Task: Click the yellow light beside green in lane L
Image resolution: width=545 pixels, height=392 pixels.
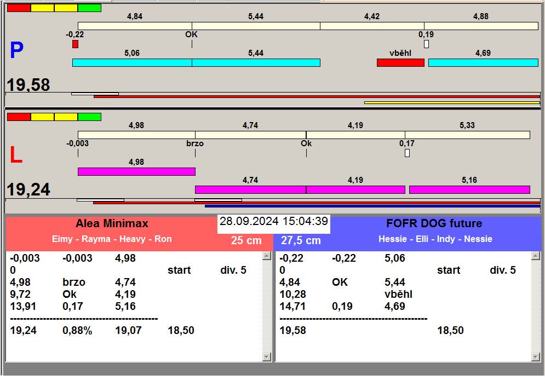Action: point(66,117)
